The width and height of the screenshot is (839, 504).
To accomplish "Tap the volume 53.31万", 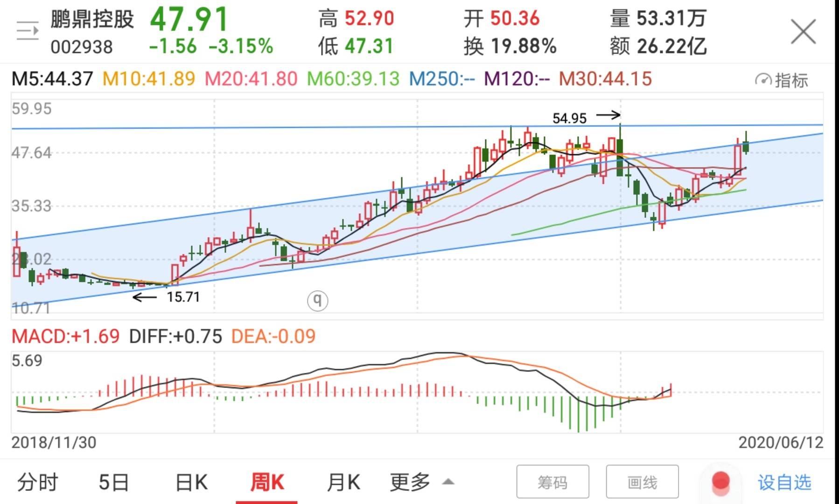I will [671, 19].
